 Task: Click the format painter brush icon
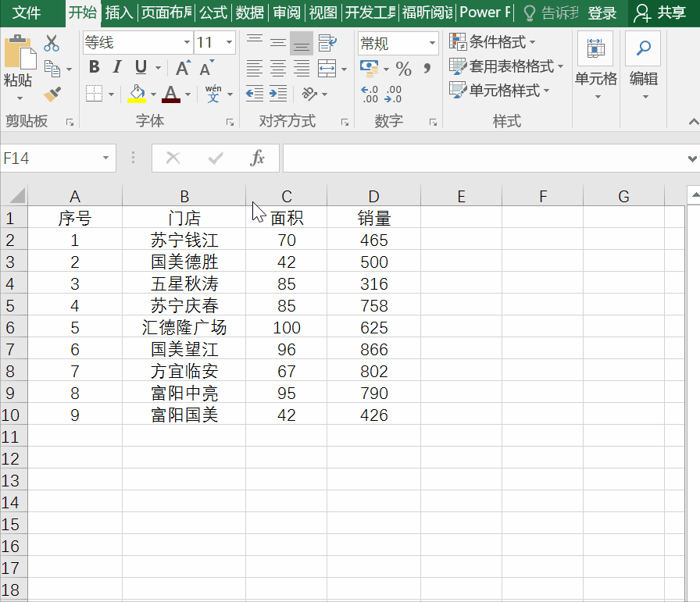[x=52, y=94]
